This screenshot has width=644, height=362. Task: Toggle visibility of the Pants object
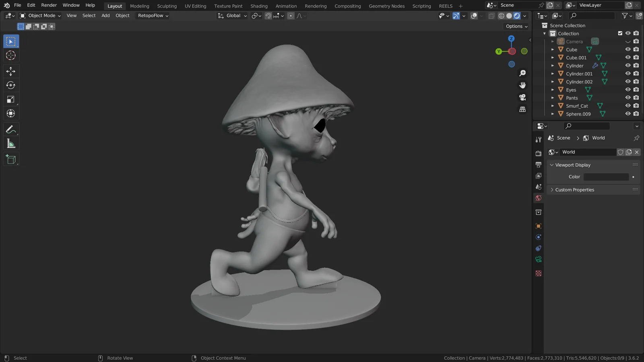[627, 97]
